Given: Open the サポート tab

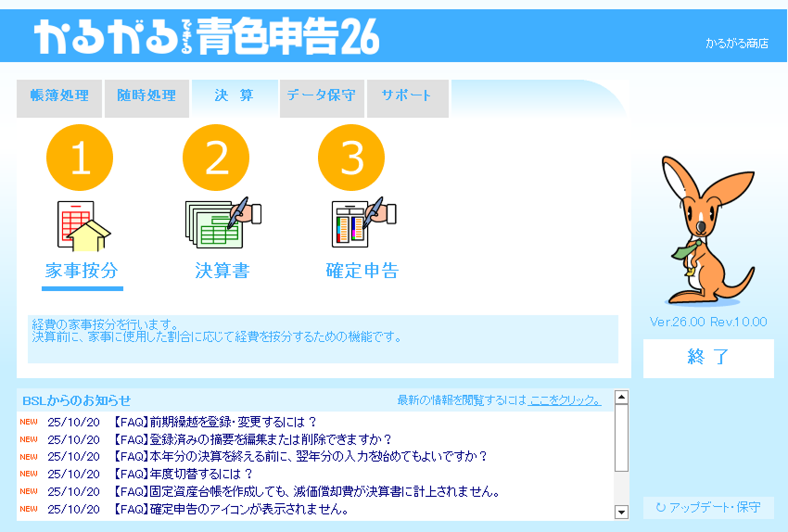Looking at the screenshot, I should click(407, 96).
